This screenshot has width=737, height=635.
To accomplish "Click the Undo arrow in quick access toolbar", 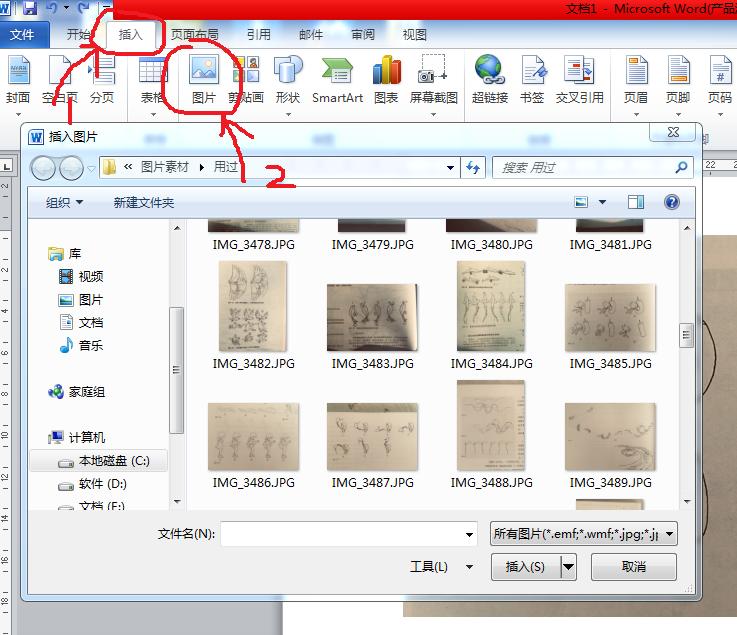I will point(51,8).
